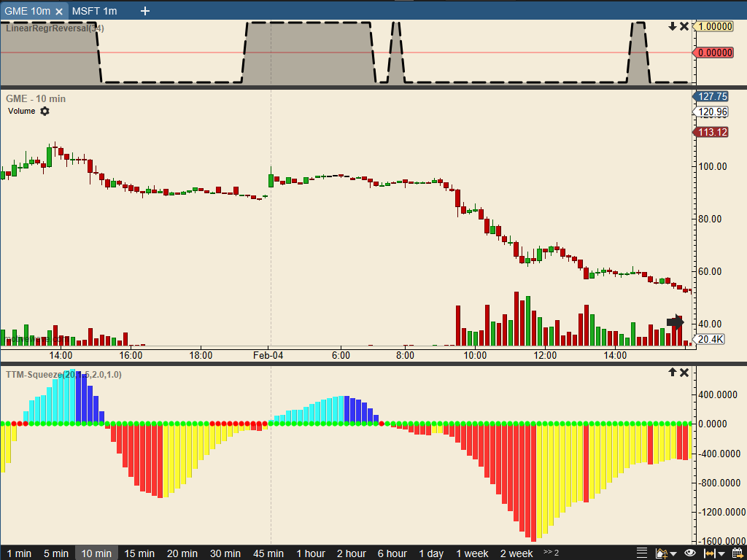Close the TTM-Squeeze indicator panel
This screenshot has height=560, width=747.
684,372
